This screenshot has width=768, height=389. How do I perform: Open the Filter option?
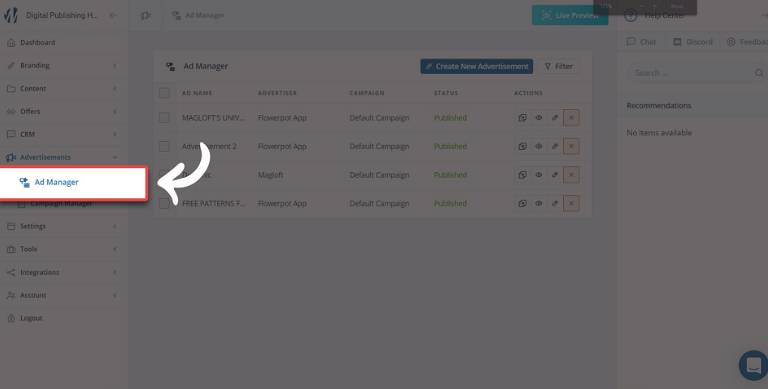coord(558,66)
